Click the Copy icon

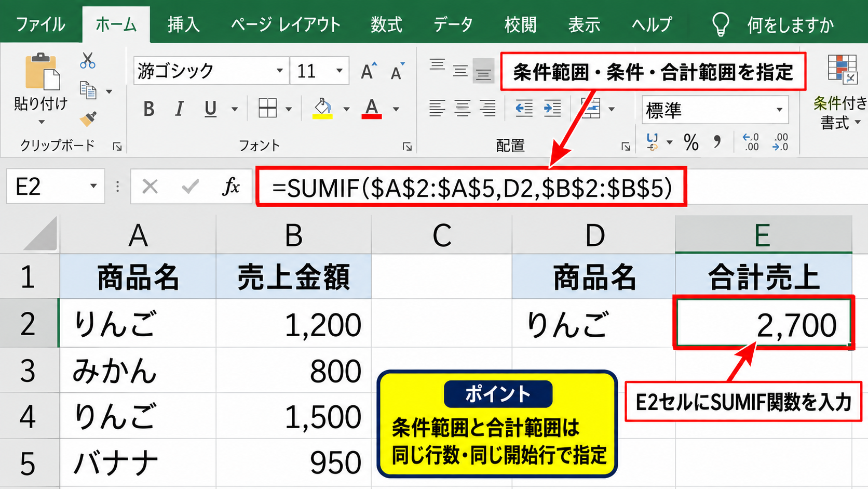(88, 90)
